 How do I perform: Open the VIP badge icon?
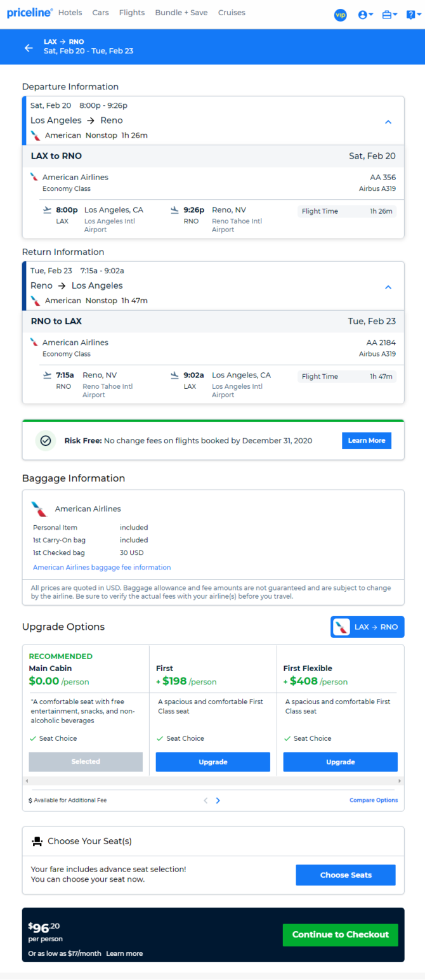click(x=341, y=15)
